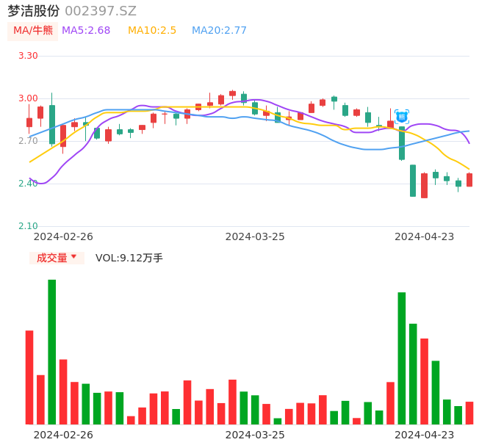Toggle the MA10:2.5 line legend
Screen dimensions: 504x445
click(x=152, y=31)
